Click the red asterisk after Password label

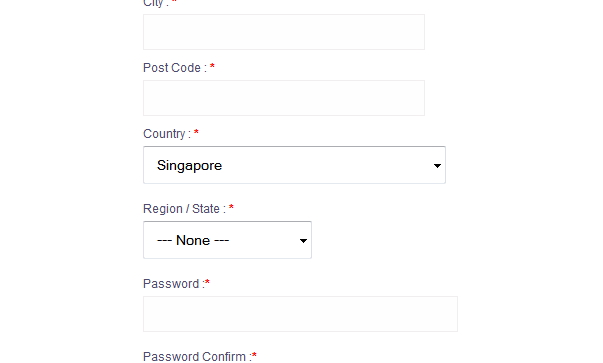tap(207, 283)
